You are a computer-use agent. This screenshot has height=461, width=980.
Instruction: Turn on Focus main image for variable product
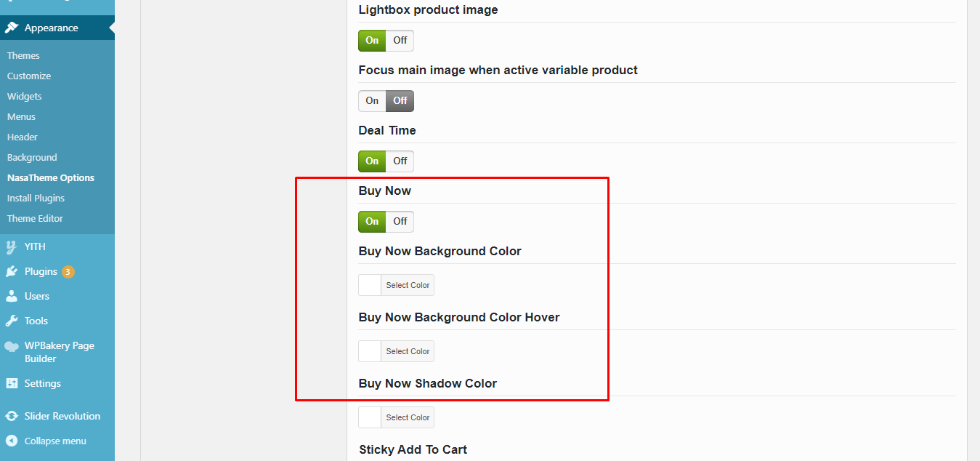372,100
